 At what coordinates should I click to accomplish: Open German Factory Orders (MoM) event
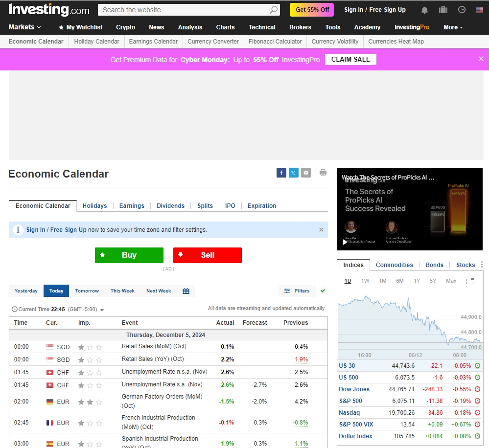click(162, 401)
